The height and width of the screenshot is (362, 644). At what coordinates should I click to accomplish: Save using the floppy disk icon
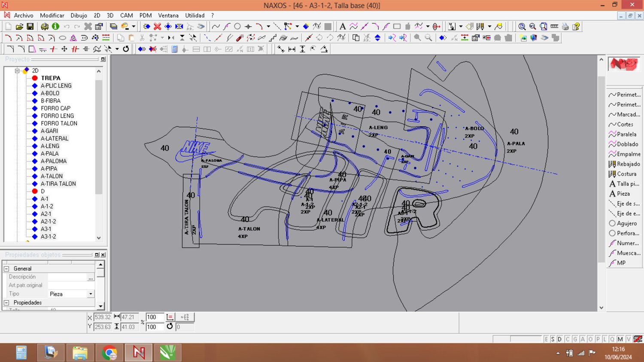point(30,27)
